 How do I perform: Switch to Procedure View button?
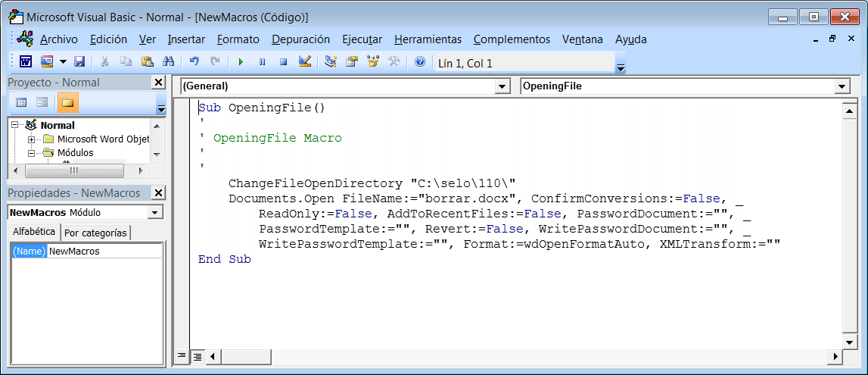click(181, 357)
